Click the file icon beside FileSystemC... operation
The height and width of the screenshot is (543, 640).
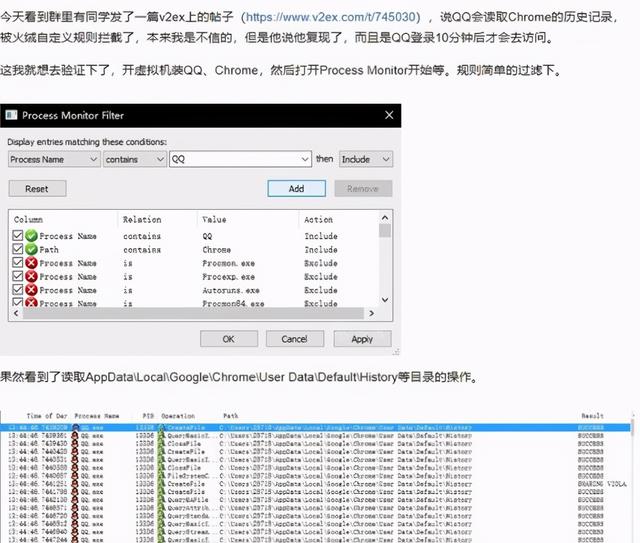[x=161, y=476]
